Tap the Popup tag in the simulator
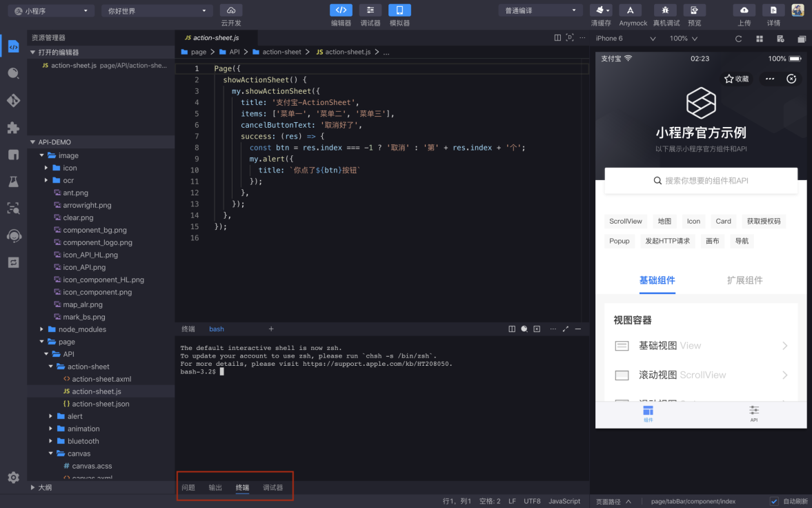Screen dimensions: 812x508 [x=620, y=241]
